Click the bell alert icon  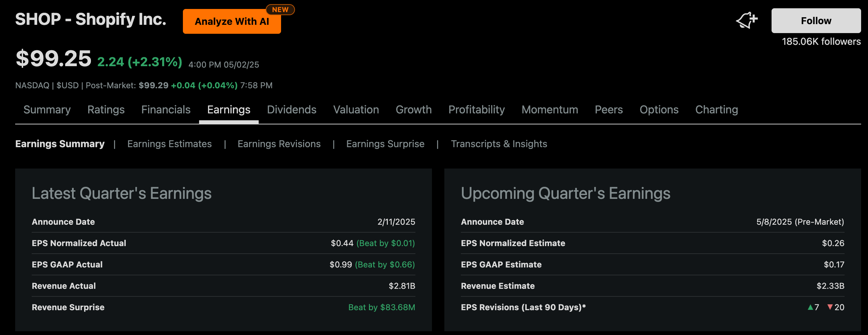point(746,20)
